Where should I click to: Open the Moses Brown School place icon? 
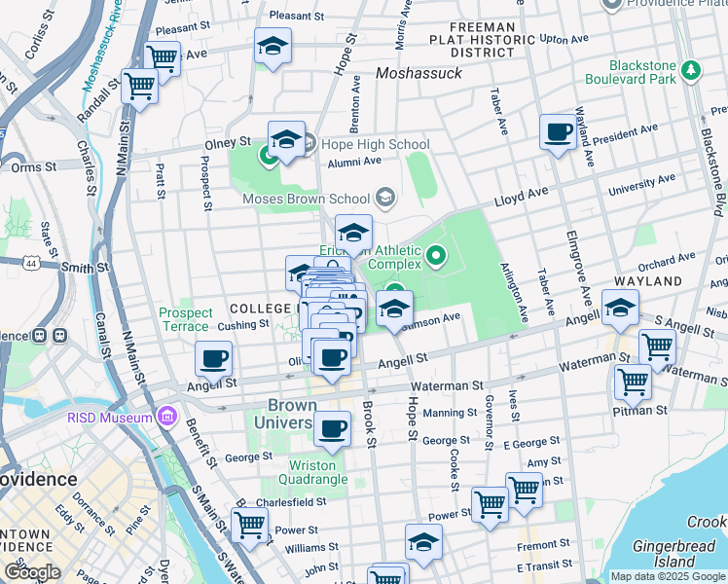pyautogui.click(x=385, y=199)
